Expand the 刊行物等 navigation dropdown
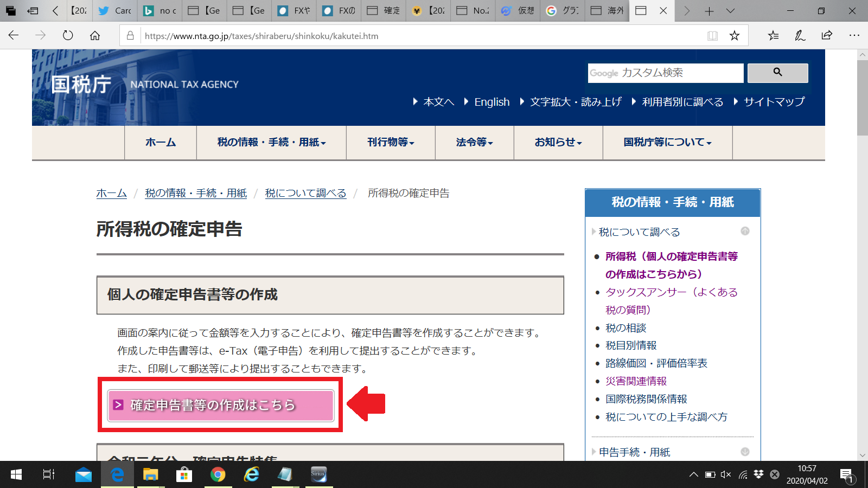Viewport: 868px width, 488px height. point(390,143)
